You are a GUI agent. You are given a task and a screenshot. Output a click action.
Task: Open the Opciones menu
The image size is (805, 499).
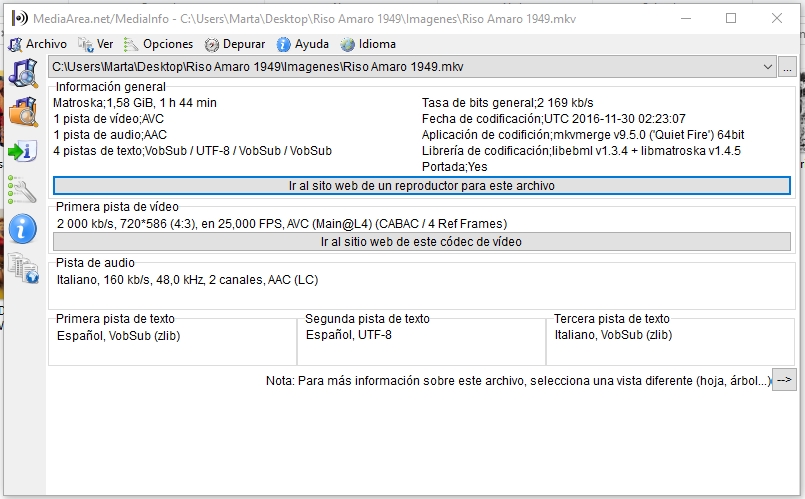pos(158,44)
